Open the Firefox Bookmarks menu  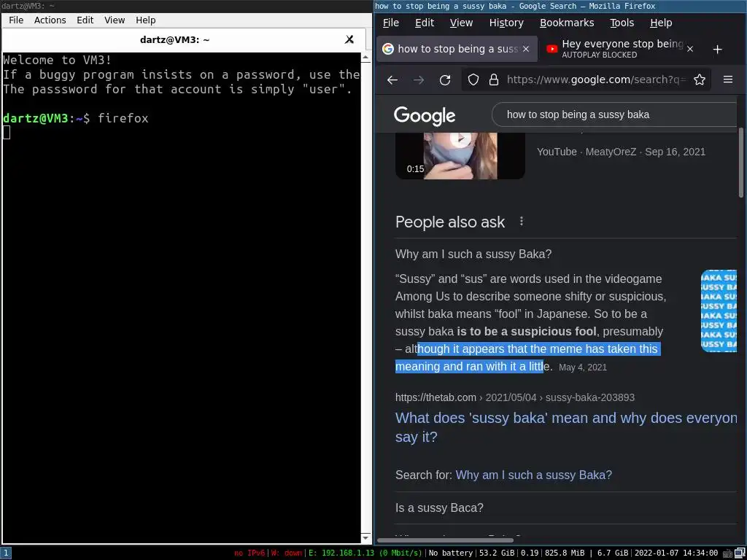coord(566,23)
